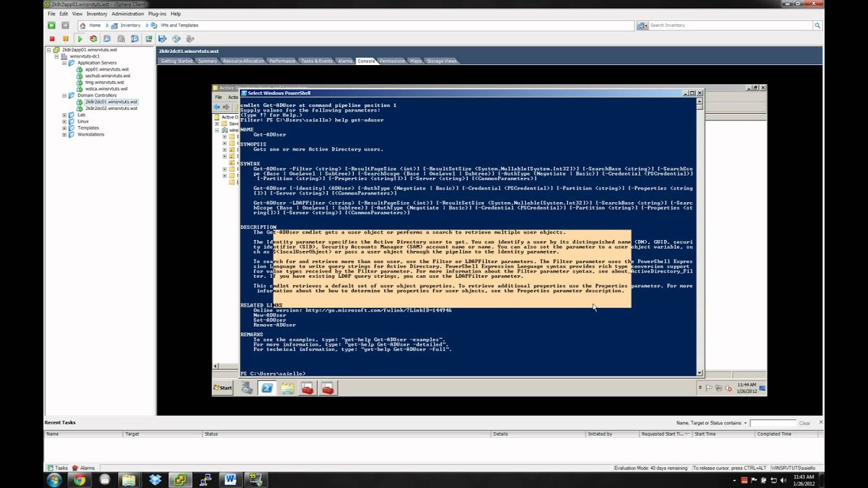Click the Home icon in navigation bar

[x=83, y=25]
